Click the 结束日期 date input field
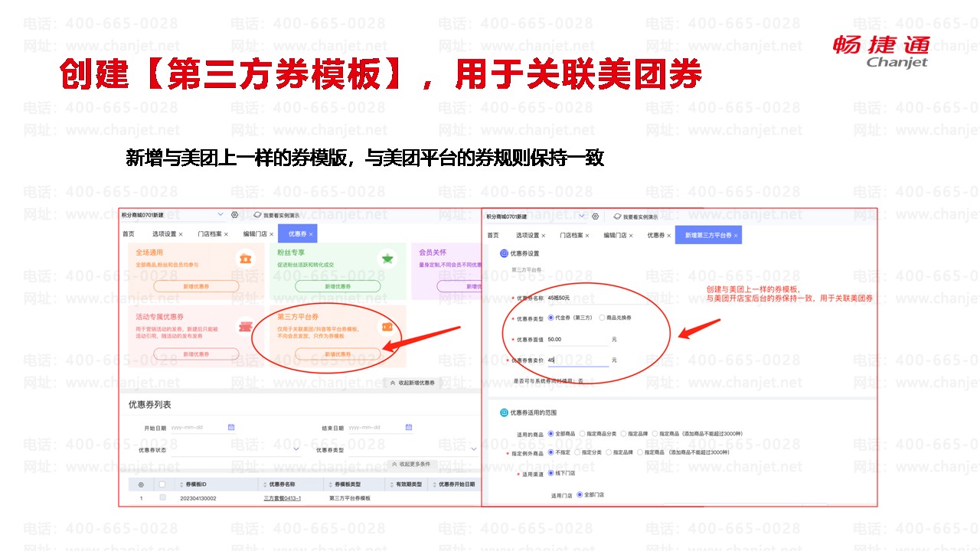The height and width of the screenshot is (551, 980). pyautogui.click(x=381, y=427)
